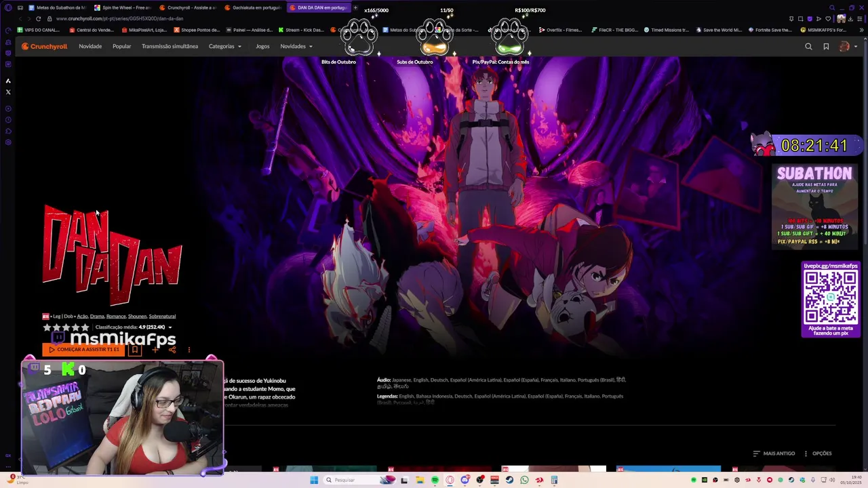
Task: Add Dan Da Dan to the watchlist (bookmark button)
Action: click(x=134, y=349)
